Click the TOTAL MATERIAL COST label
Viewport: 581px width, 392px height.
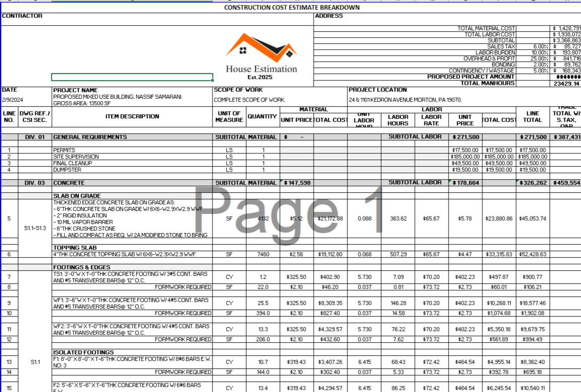point(486,29)
